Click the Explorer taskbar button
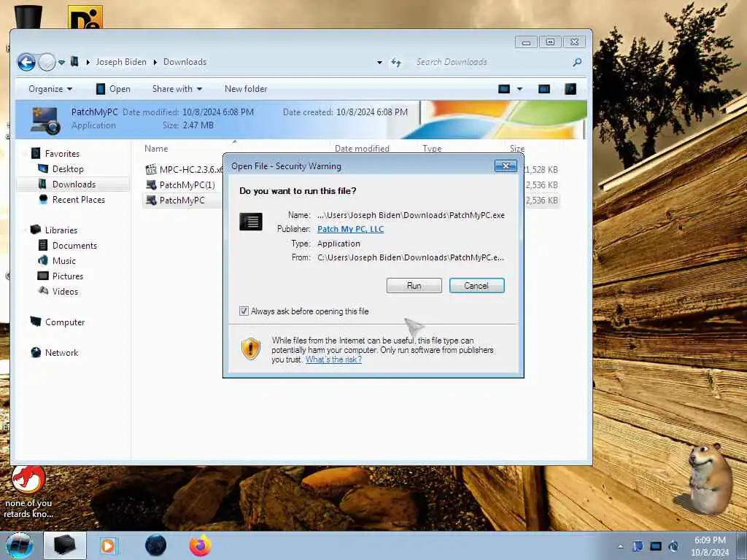 coord(65,545)
